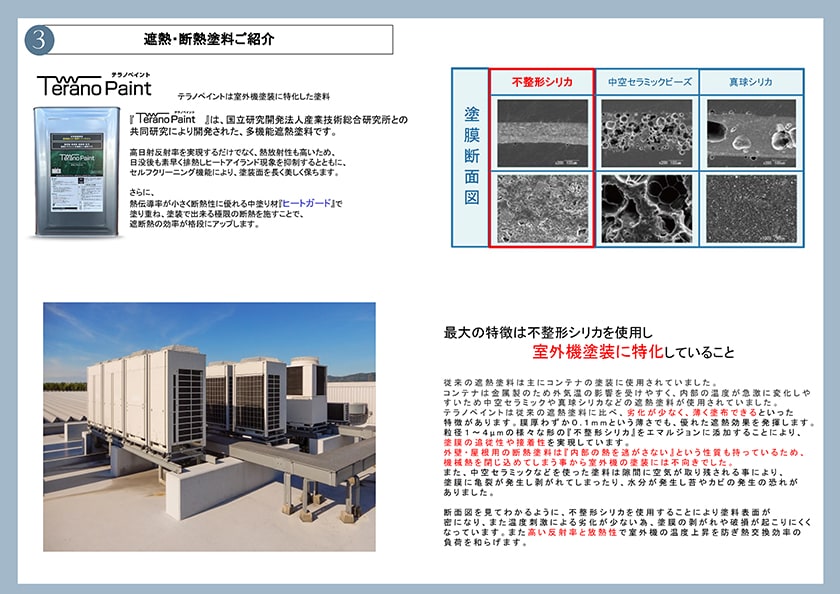Open the bottom 真球シリカ surface micrograph
This screenshot has width=840, height=594.
(x=751, y=209)
